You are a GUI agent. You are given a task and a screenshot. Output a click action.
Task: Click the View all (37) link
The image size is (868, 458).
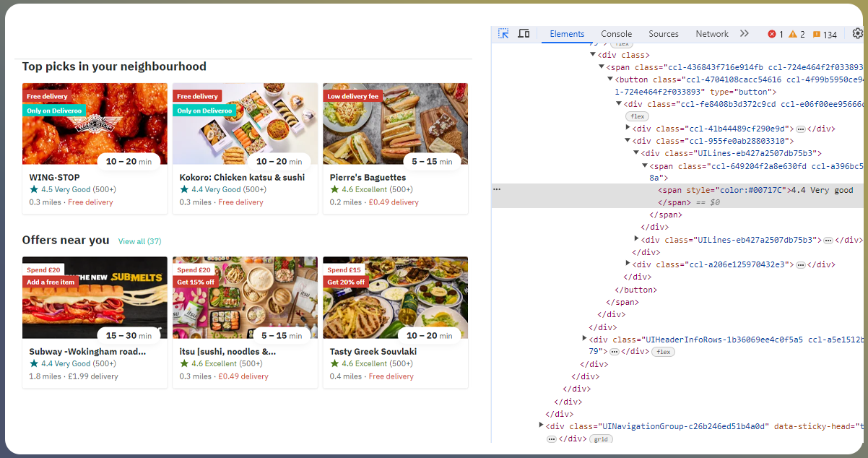(x=139, y=241)
